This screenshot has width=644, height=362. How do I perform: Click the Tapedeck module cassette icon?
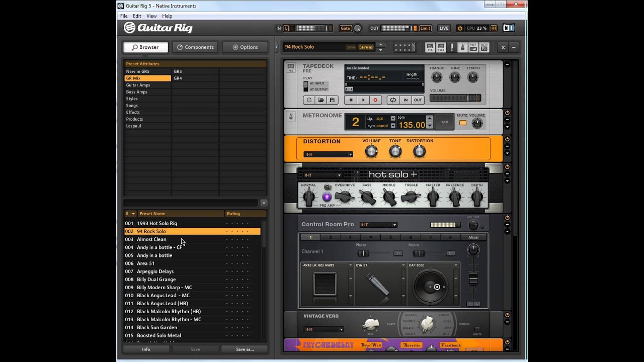(x=291, y=68)
